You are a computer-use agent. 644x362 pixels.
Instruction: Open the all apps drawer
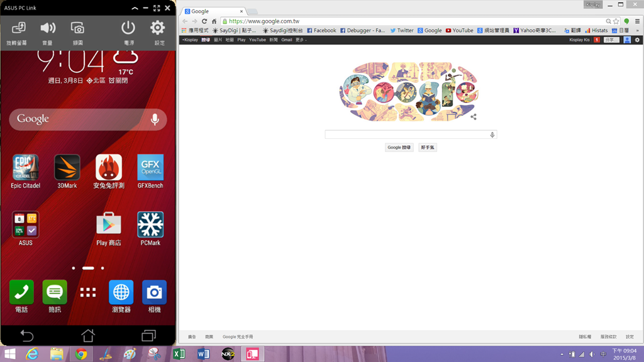(x=88, y=292)
